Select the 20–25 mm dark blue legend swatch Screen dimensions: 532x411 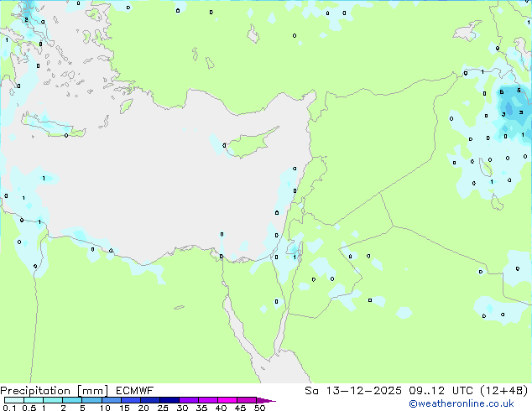click(x=150, y=400)
